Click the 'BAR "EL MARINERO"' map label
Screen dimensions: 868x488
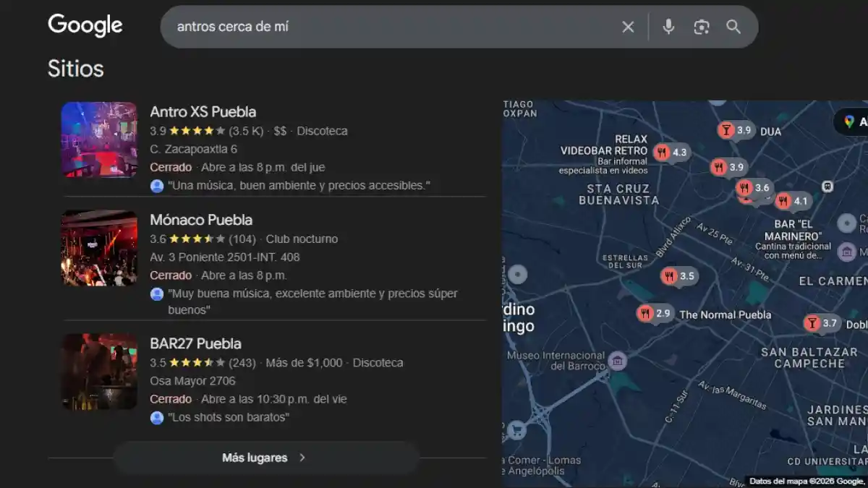click(793, 231)
